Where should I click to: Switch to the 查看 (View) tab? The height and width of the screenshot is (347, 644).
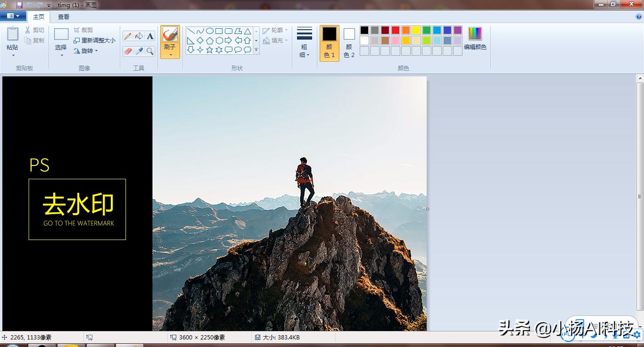click(x=64, y=17)
